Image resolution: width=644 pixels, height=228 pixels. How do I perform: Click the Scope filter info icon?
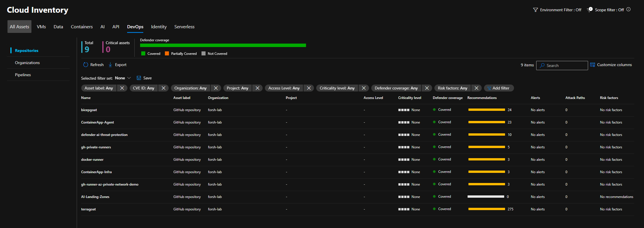pos(628,10)
